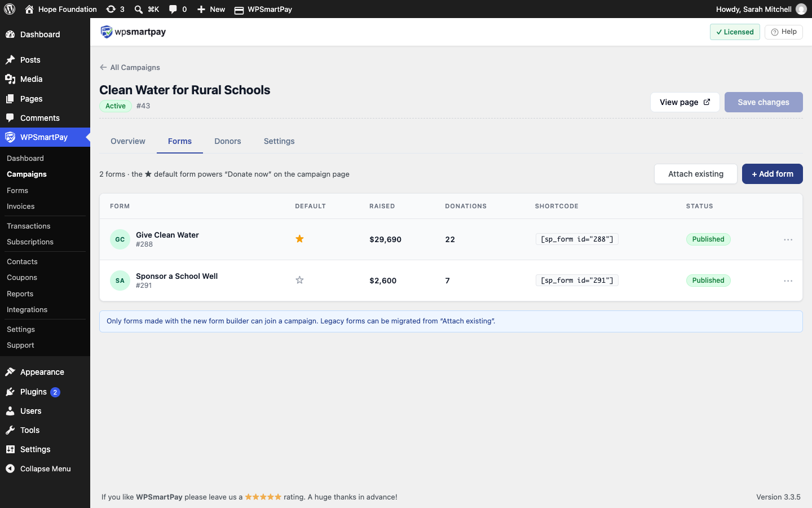Image resolution: width=812 pixels, height=508 pixels.
Task: Go back to All Campaigns
Action: pyautogui.click(x=130, y=67)
